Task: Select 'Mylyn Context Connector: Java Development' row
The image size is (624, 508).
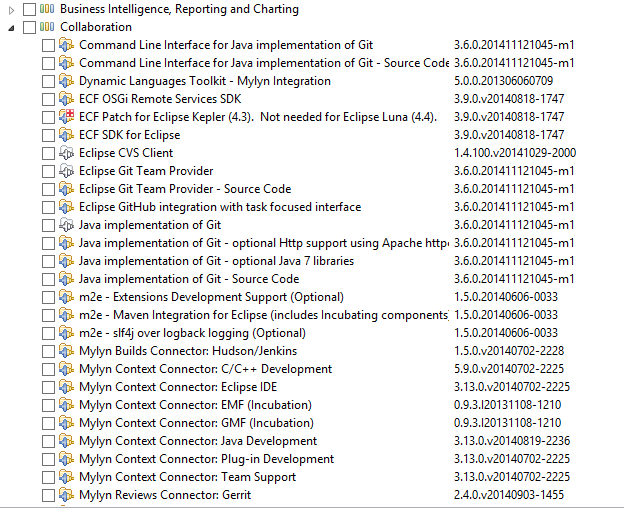Action: 198,441
